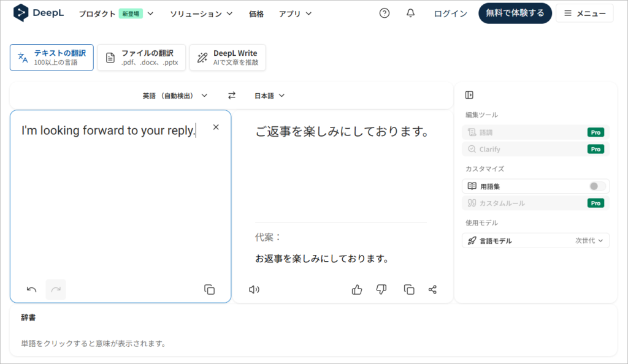
Task: Open the target language 日本語 dropdown
Action: tap(270, 96)
